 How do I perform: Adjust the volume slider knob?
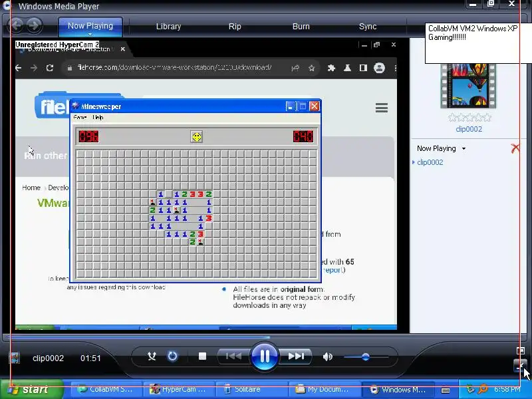[x=365, y=356]
